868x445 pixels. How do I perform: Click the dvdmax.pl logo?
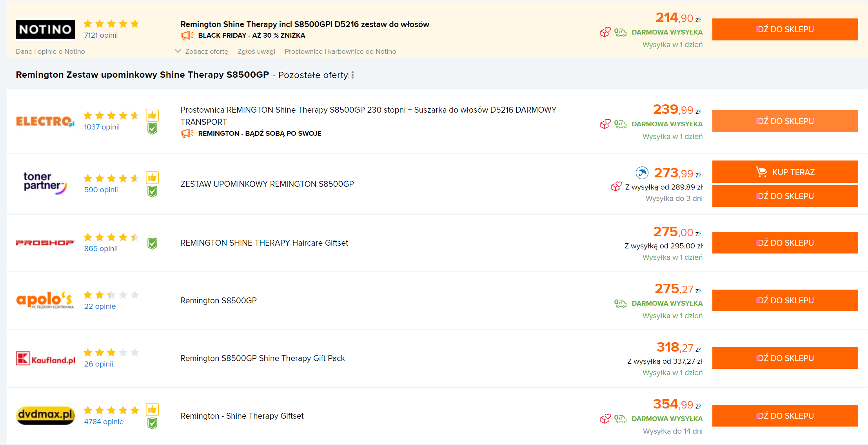coord(45,416)
